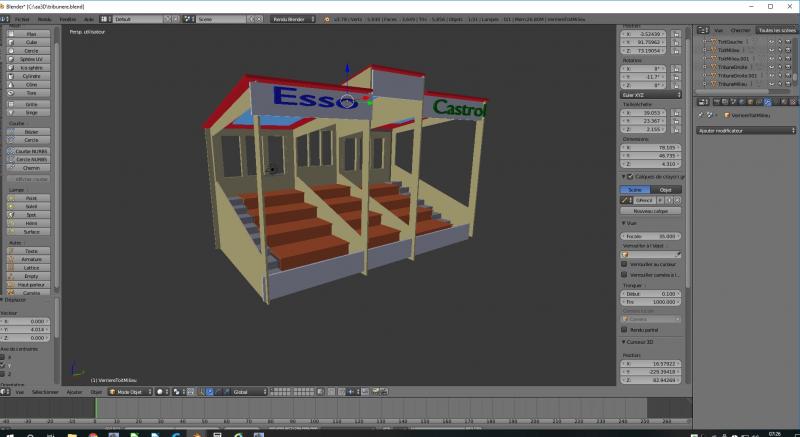
Task: Click the Focale lens value slider
Action: pyautogui.click(x=650, y=236)
